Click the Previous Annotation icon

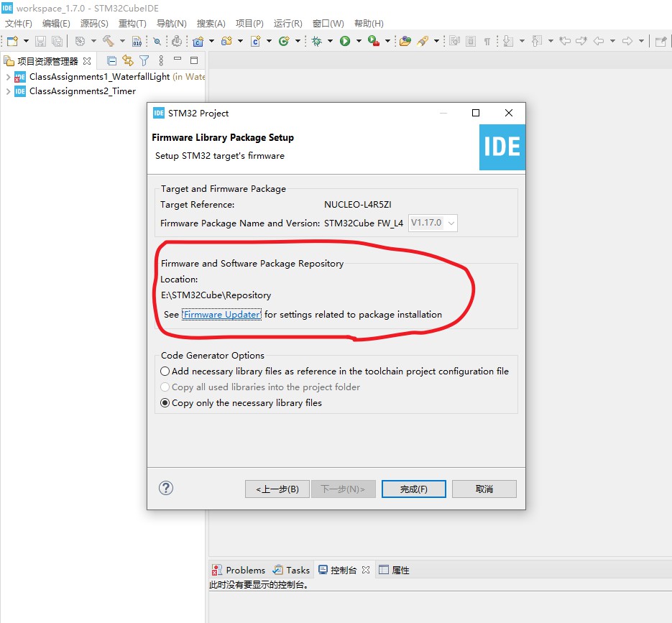(x=537, y=41)
